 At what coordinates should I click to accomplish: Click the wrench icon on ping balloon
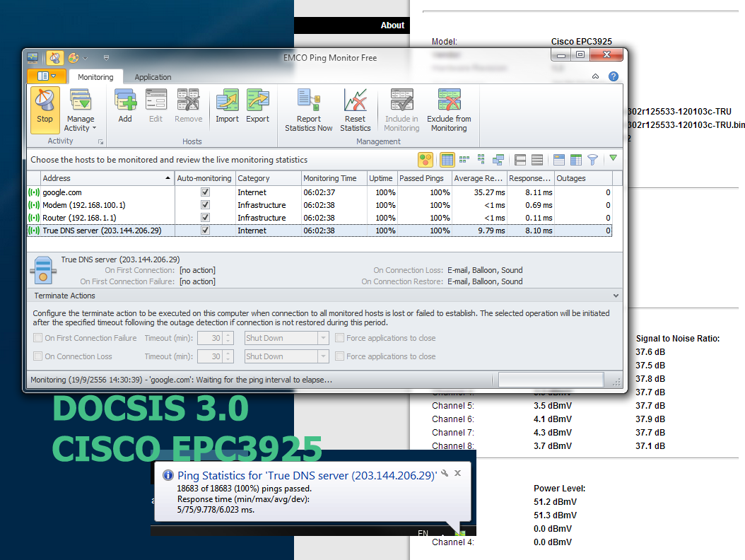tap(445, 473)
